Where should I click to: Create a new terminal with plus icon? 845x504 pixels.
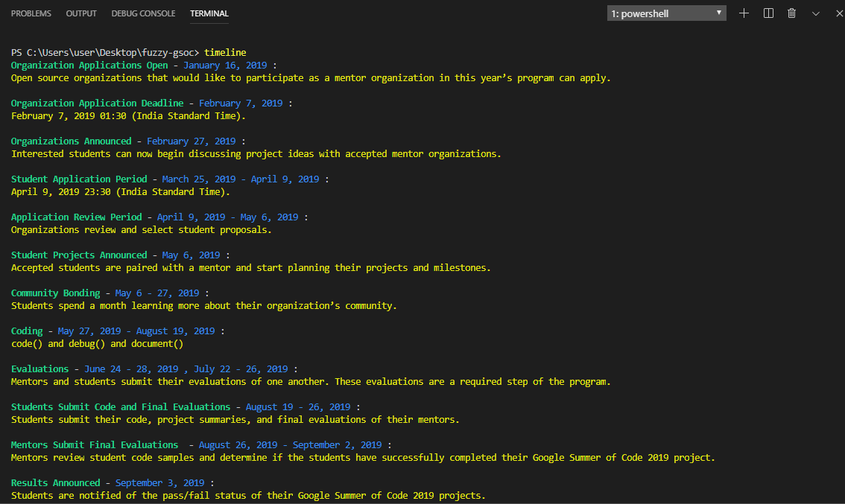tap(744, 13)
